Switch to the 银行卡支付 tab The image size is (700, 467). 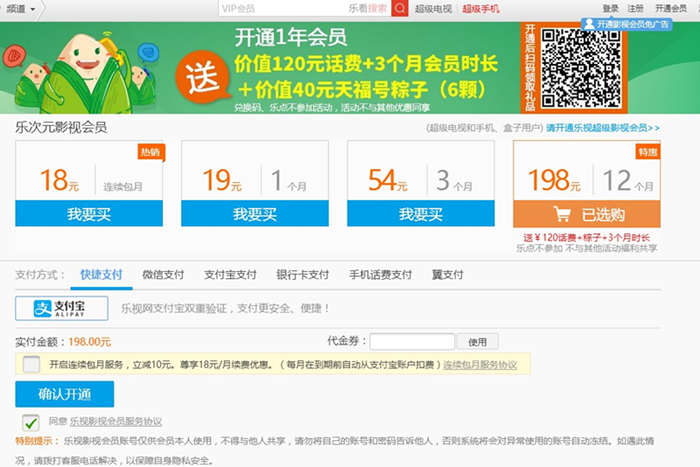[x=303, y=275]
